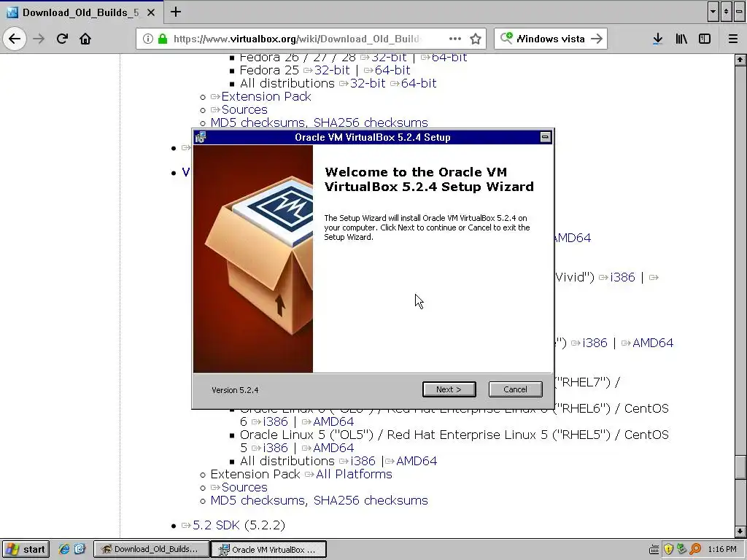Open the library icon

[x=681, y=39]
